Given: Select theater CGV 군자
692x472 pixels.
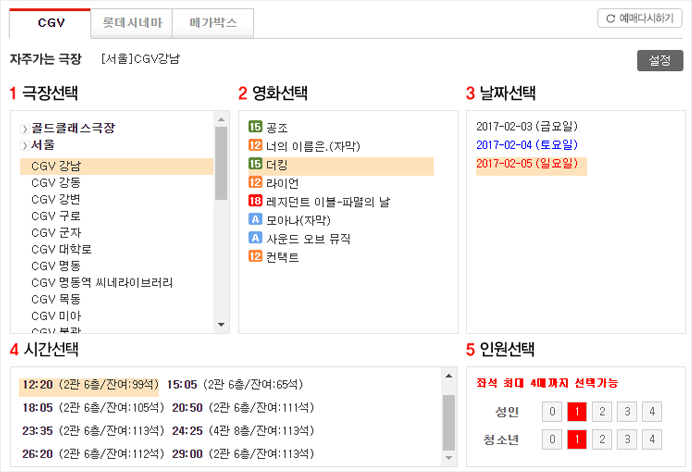Looking at the screenshot, I should pos(56,233).
